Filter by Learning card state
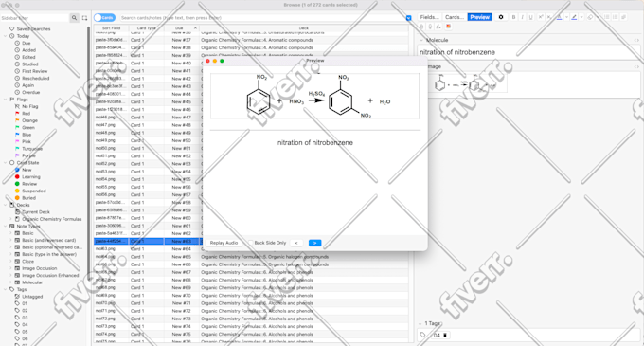This screenshot has width=644, height=346. pos(31,176)
